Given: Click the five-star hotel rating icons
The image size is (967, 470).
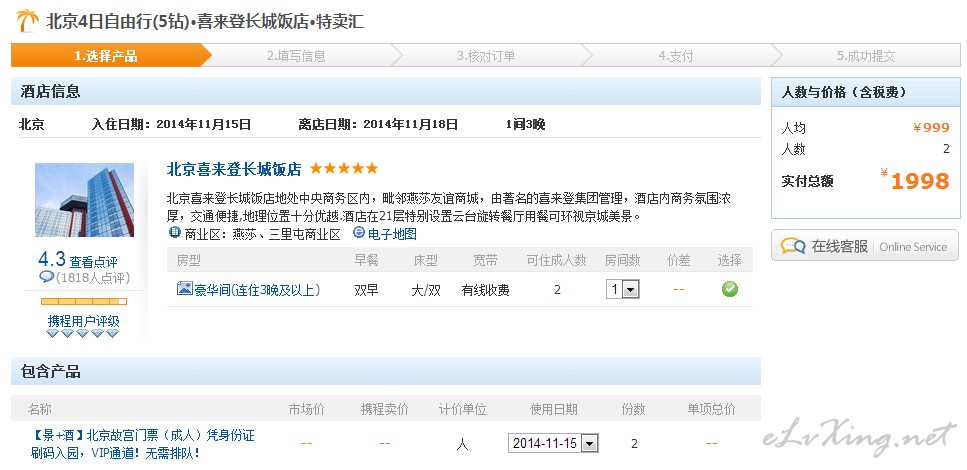Looking at the screenshot, I should [343, 169].
